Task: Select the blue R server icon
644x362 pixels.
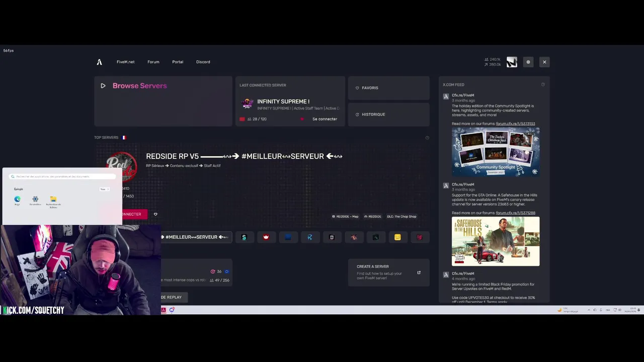Action: coord(310,237)
